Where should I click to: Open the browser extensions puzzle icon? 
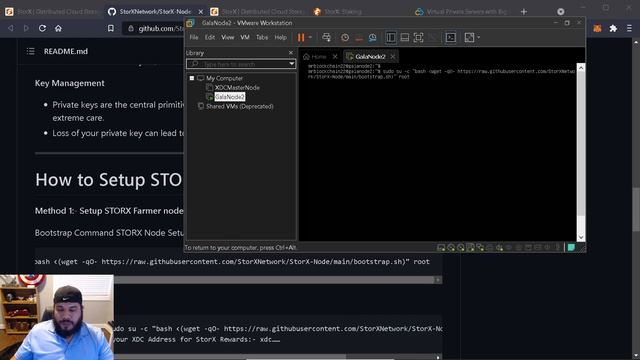(x=613, y=28)
